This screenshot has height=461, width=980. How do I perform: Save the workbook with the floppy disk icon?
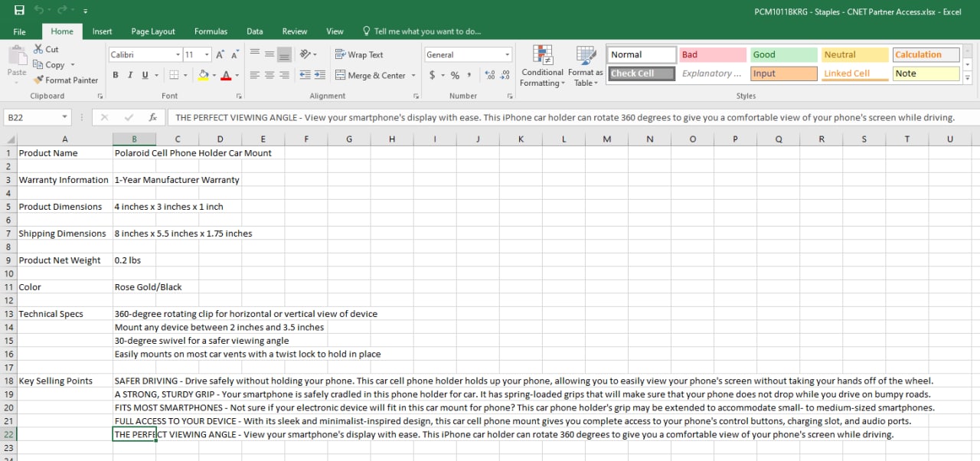click(19, 11)
